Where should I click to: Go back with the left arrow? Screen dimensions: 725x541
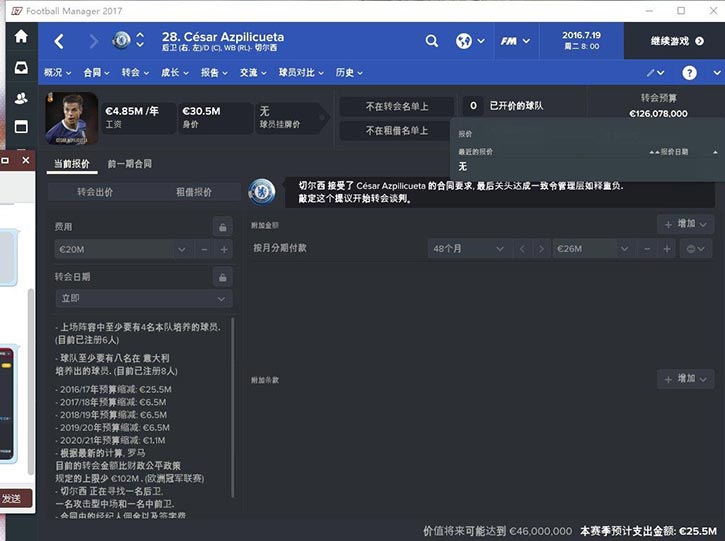tap(59, 42)
